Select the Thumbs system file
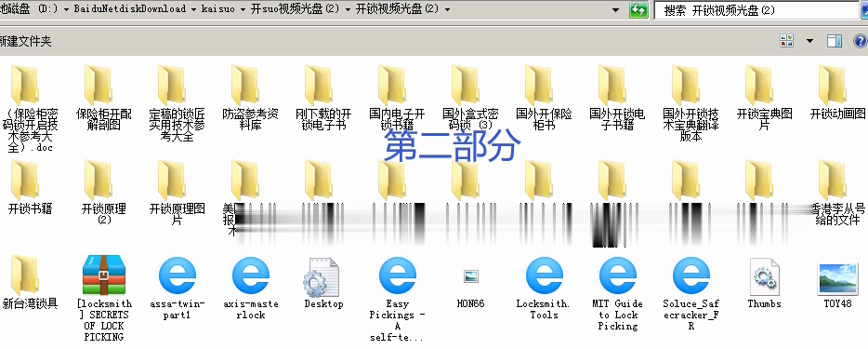Image resolution: width=868 pixels, height=349 pixels. click(765, 275)
